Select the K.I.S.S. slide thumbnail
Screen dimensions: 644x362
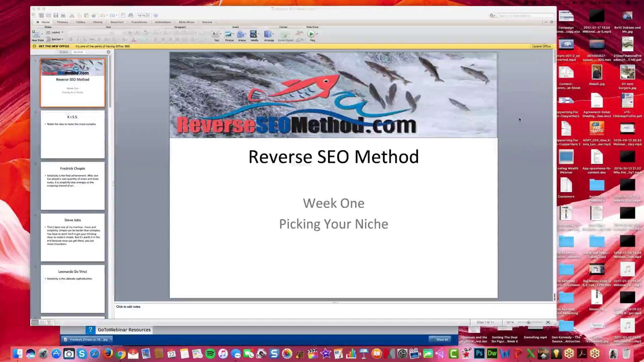point(73,134)
